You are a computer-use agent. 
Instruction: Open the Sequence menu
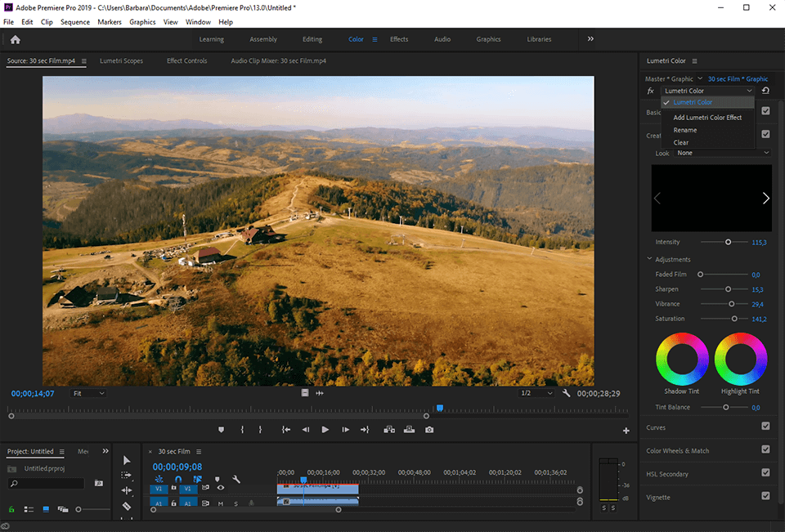(75, 22)
